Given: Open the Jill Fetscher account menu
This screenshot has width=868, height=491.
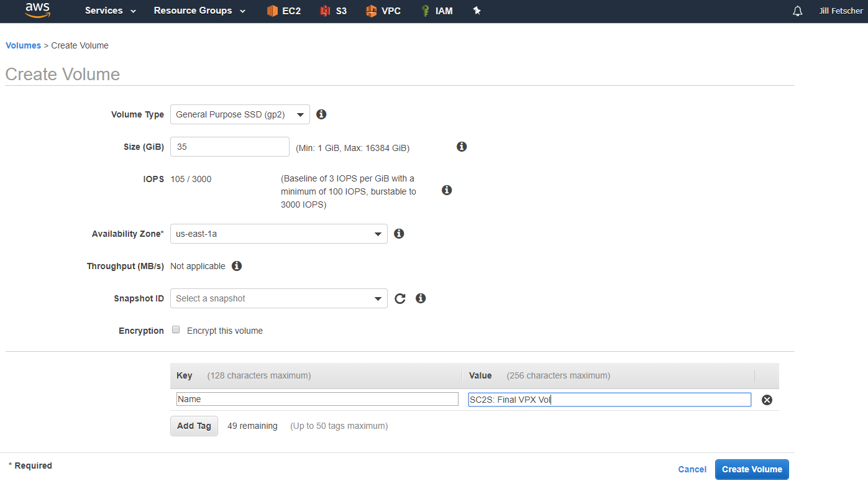Looking at the screenshot, I should [x=841, y=11].
